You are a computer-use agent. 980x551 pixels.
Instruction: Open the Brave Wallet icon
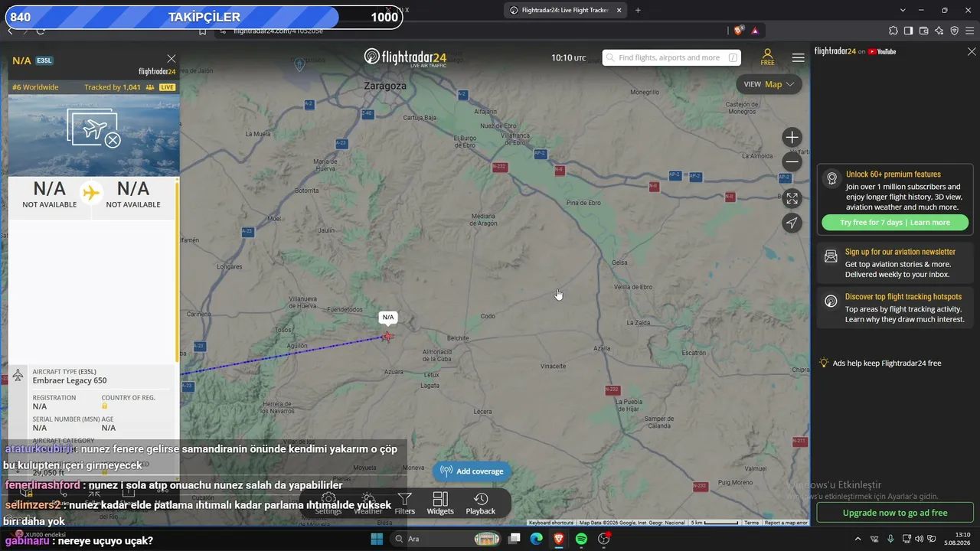pyautogui.click(x=924, y=31)
